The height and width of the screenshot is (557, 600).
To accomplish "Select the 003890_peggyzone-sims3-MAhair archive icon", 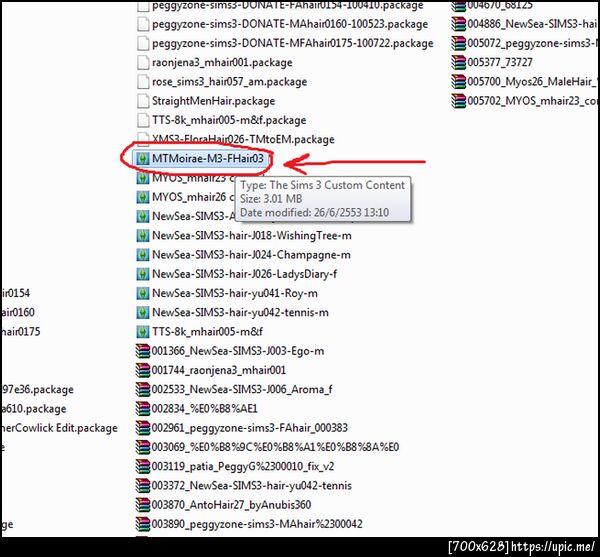I will pyautogui.click(x=143, y=524).
